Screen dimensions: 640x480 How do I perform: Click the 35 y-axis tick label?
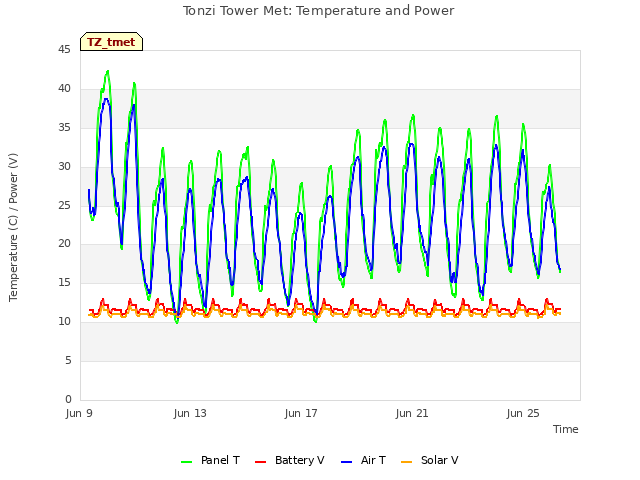point(64,128)
